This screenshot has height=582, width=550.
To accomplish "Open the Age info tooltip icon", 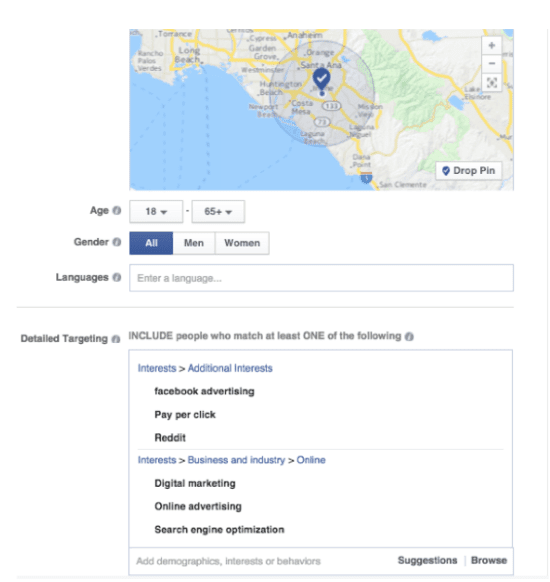I will (x=117, y=210).
